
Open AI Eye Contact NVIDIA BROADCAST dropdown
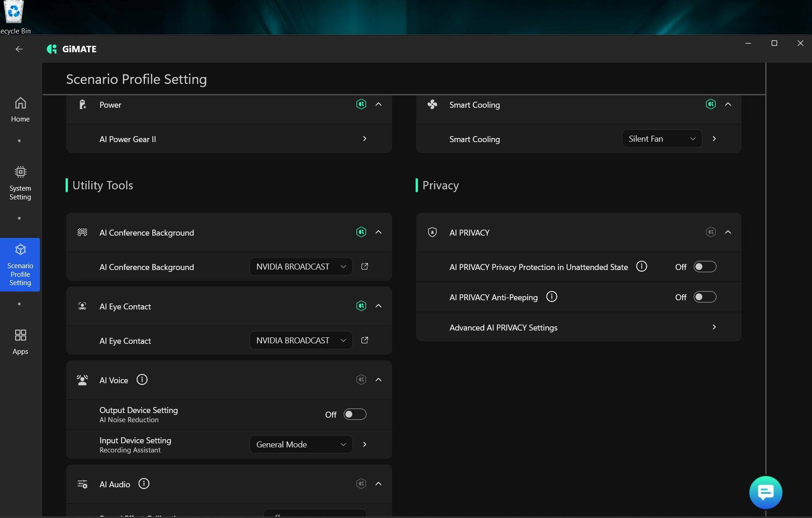coord(300,341)
